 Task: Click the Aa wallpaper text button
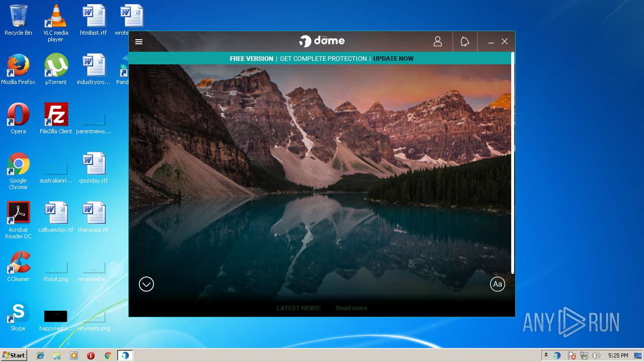(498, 284)
